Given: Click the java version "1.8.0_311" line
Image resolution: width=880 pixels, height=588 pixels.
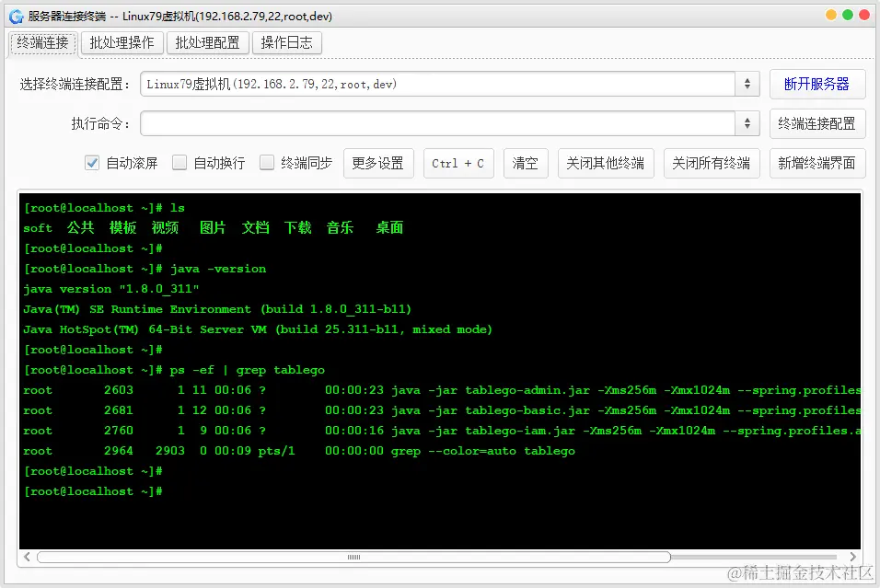Looking at the screenshot, I should click(x=111, y=289).
